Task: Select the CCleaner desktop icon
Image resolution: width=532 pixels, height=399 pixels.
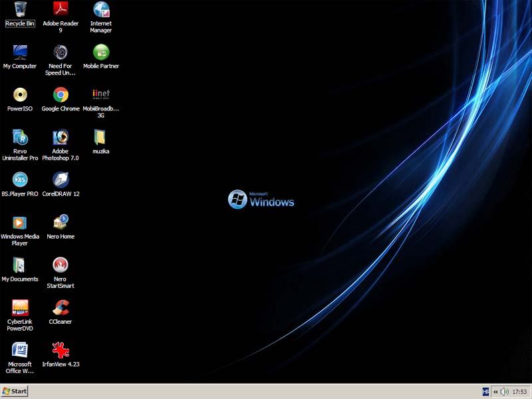Action: [61, 308]
